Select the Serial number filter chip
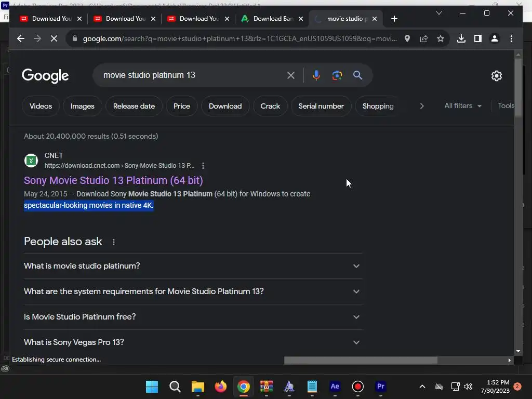The height and width of the screenshot is (399, 532). [x=321, y=106]
